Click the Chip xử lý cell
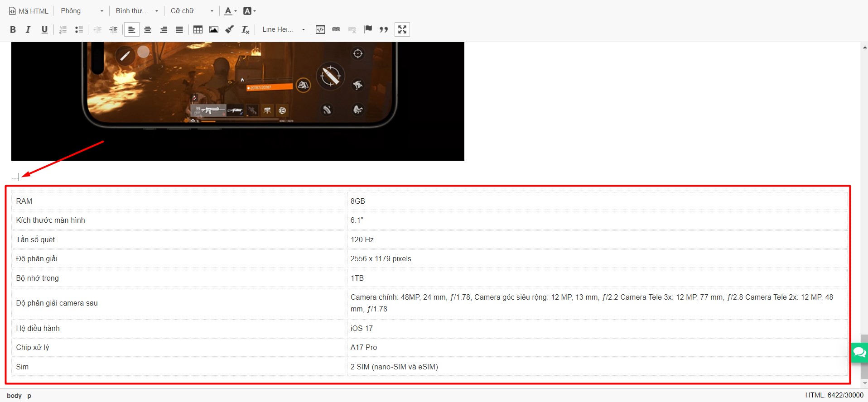Screen dimensions: 868x402 (x=179, y=347)
